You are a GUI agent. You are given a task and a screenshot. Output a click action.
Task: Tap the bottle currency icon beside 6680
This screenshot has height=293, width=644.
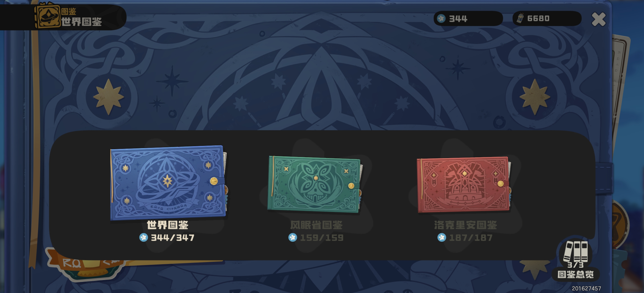click(520, 18)
